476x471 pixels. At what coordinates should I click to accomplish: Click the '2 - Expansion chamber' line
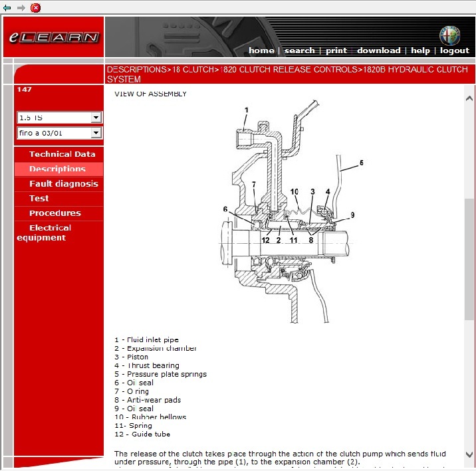[x=156, y=348]
